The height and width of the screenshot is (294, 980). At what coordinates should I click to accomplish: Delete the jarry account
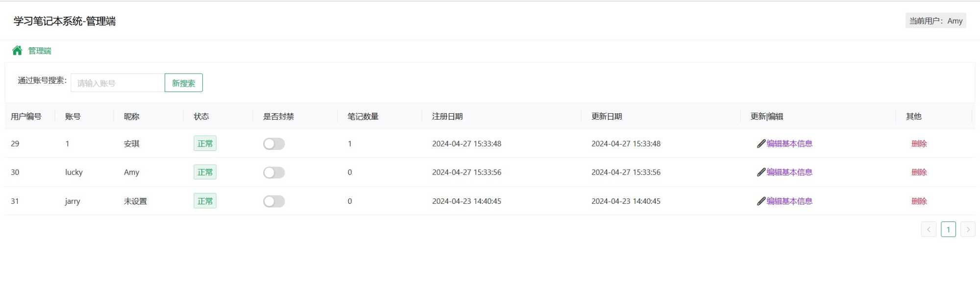pos(919,201)
